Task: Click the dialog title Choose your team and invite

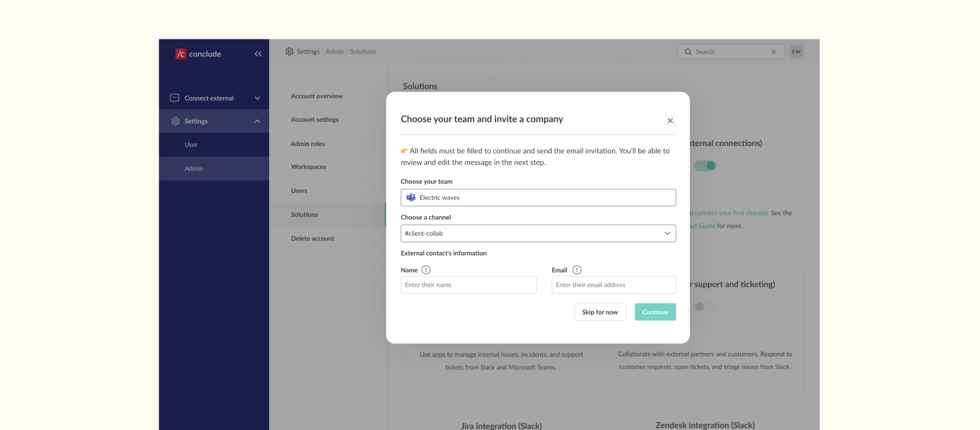Action: pos(482,119)
